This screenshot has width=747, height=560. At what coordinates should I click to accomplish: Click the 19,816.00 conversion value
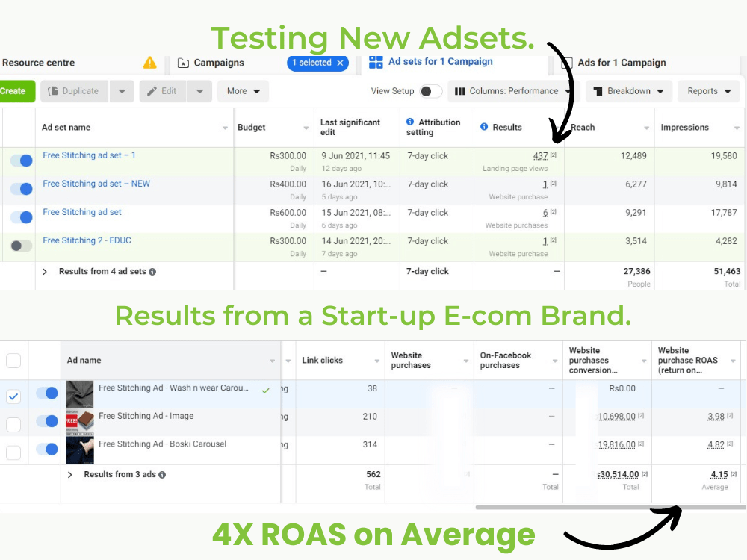[616, 445]
